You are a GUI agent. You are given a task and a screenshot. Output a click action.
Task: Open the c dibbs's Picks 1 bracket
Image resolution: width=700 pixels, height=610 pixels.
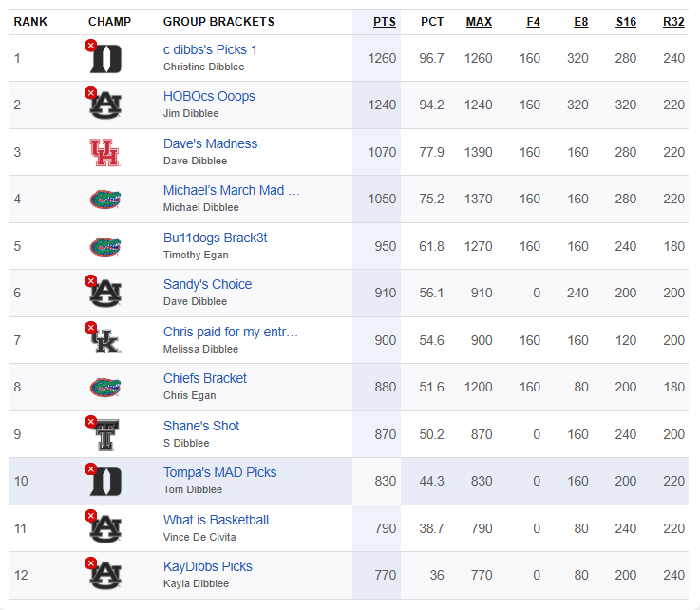click(210, 49)
